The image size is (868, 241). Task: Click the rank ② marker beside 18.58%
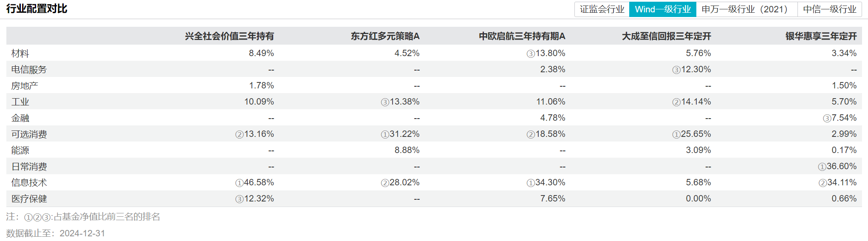pos(531,135)
